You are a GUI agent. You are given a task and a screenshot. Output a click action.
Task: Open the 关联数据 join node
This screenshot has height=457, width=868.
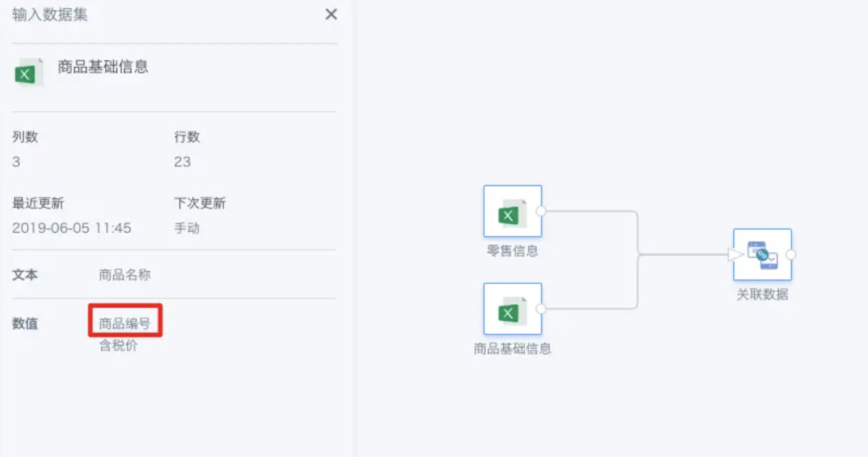pyautogui.click(x=762, y=255)
